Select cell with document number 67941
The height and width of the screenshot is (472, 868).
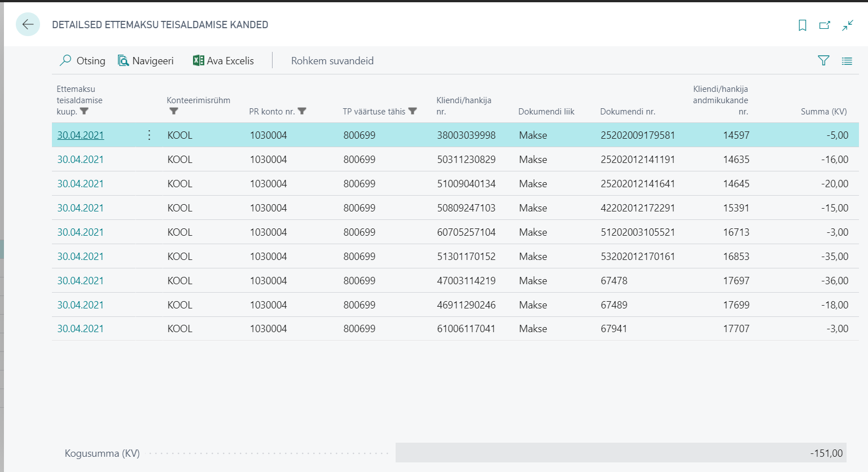[x=614, y=329]
